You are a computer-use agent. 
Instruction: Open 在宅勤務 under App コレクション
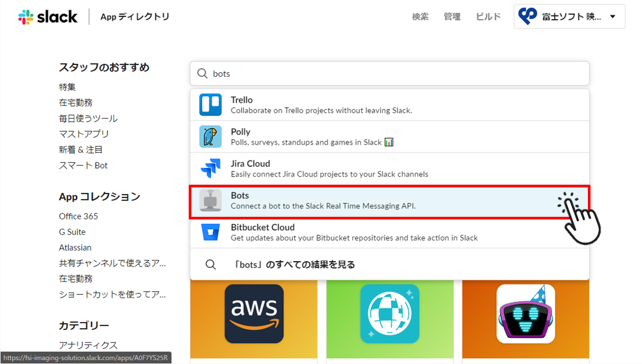(x=76, y=279)
